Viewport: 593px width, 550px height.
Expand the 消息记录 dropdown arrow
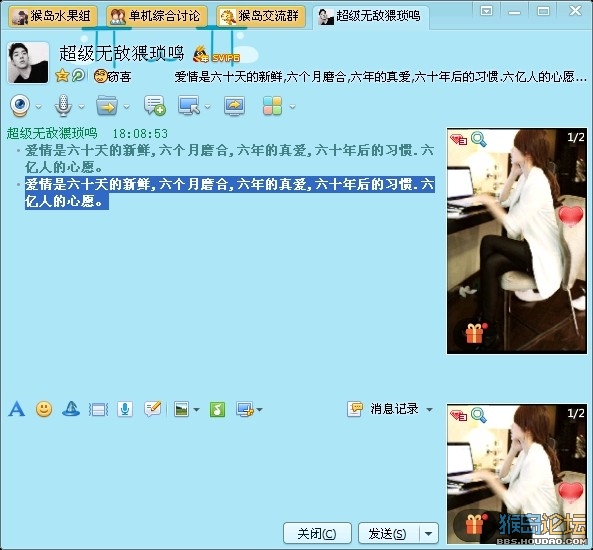[x=429, y=409]
